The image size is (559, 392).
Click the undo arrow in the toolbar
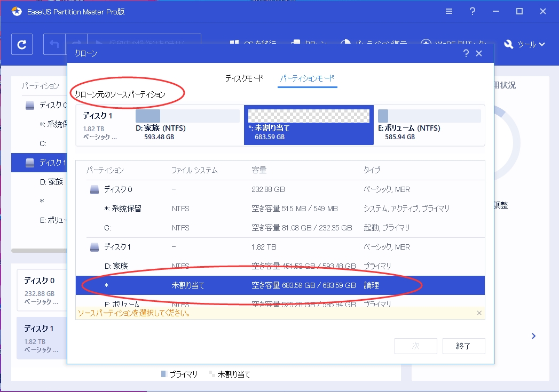click(x=54, y=44)
